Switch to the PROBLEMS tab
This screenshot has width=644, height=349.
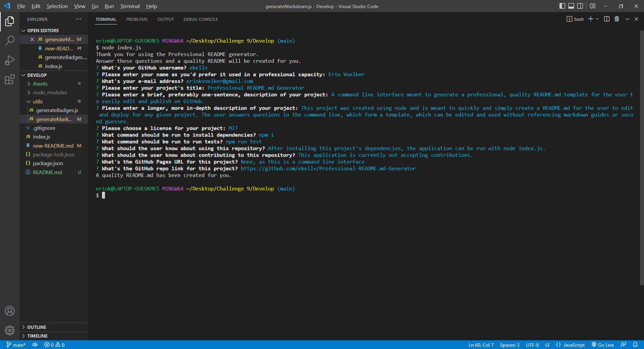tap(137, 19)
